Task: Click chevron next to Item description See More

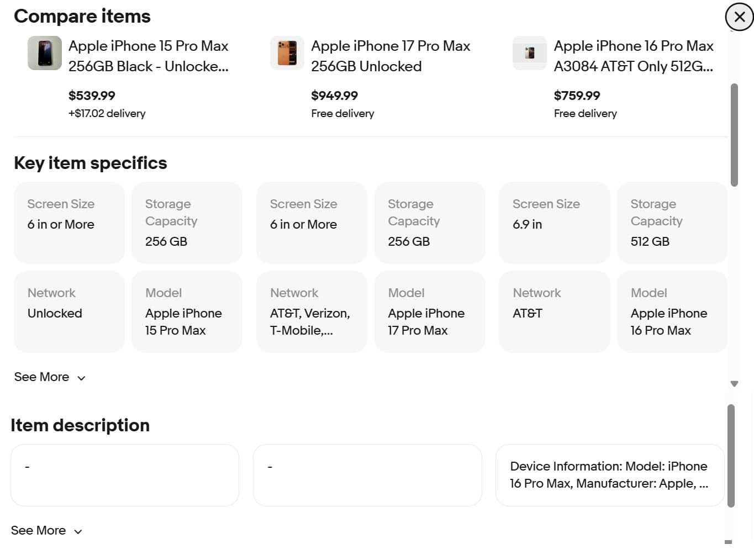Action: click(78, 532)
